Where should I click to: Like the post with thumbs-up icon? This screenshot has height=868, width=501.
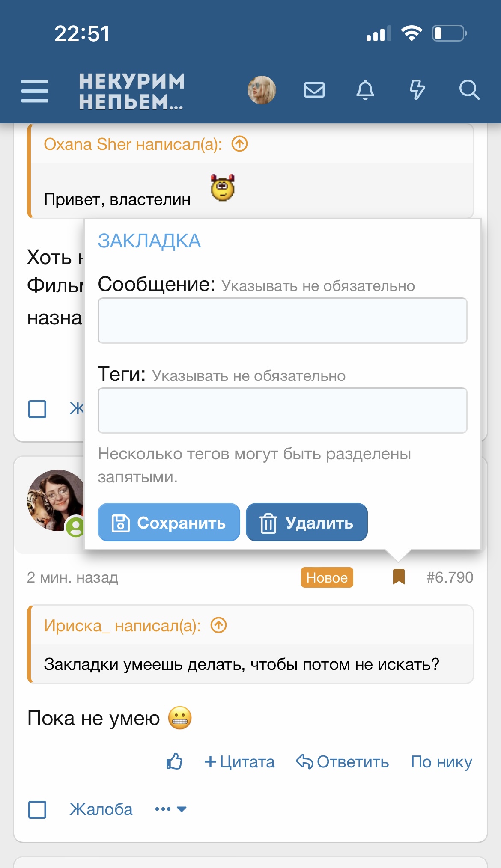point(174,762)
